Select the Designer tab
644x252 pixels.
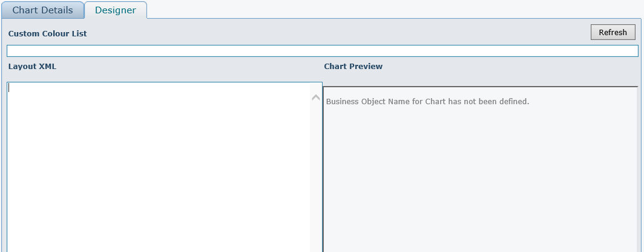pos(116,10)
